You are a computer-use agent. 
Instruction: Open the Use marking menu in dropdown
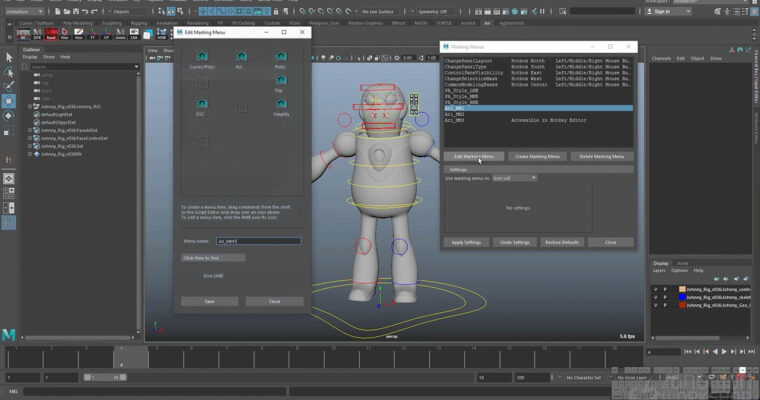[515, 178]
